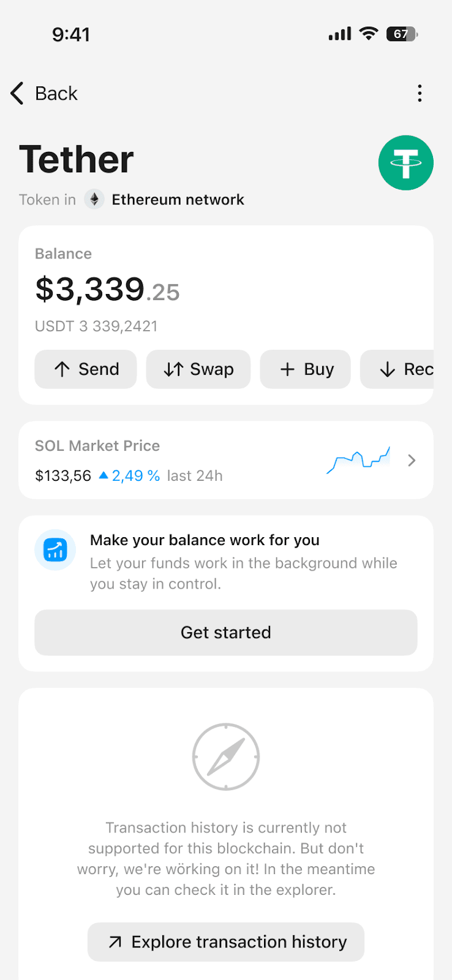Click the Ethereum network diamond icon
The image size is (452, 980).
[x=94, y=200]
